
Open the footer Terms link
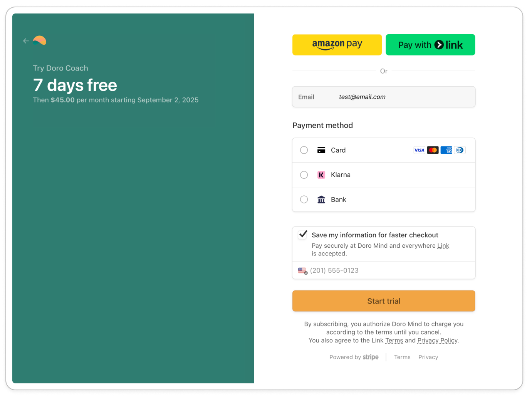[402, 357]
